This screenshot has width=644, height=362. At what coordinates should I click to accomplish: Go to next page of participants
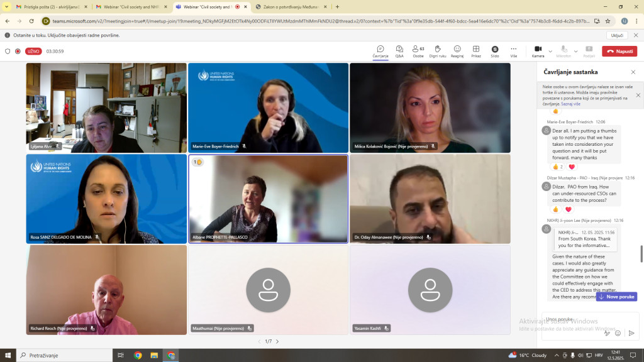point(277,341)
